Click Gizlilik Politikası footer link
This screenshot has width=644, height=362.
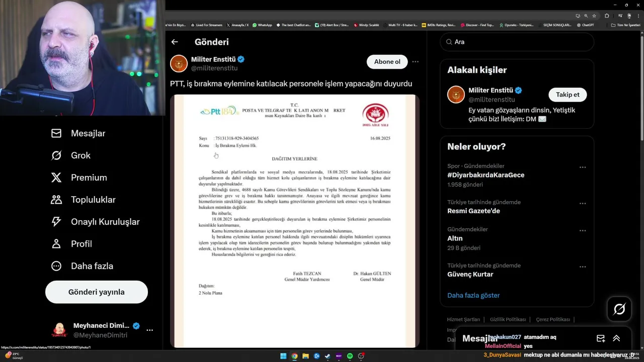(x=508, y=320)
